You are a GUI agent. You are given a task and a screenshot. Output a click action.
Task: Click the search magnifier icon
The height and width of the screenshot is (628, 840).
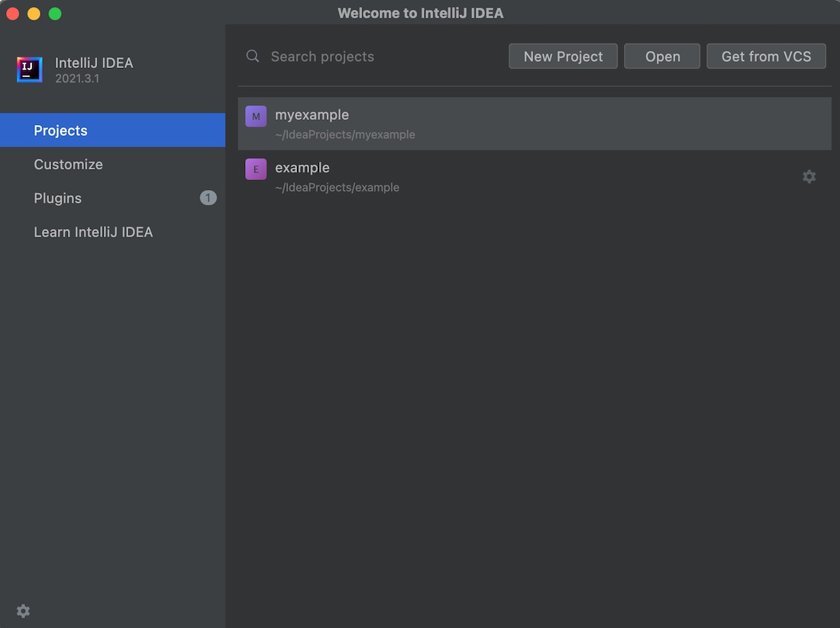point(252,56)
